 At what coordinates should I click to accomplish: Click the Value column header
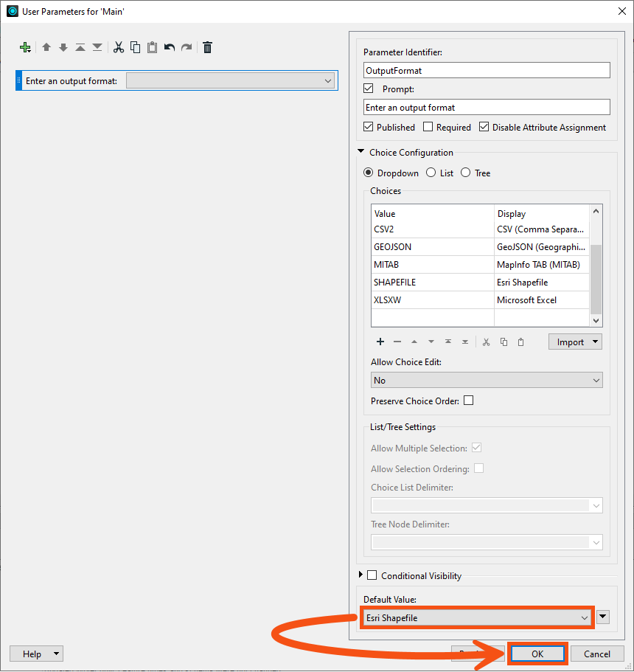(433, 213)
